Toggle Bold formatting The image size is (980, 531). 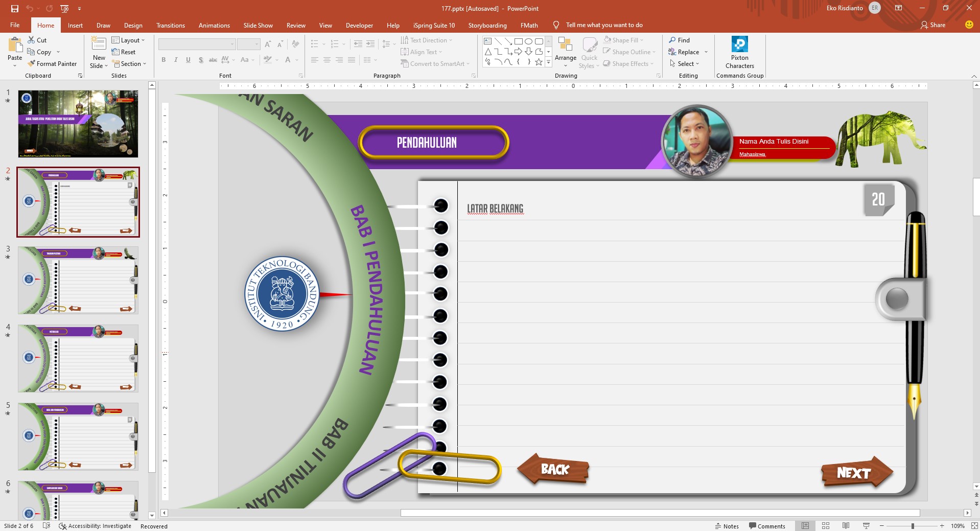tap(164, 60)
